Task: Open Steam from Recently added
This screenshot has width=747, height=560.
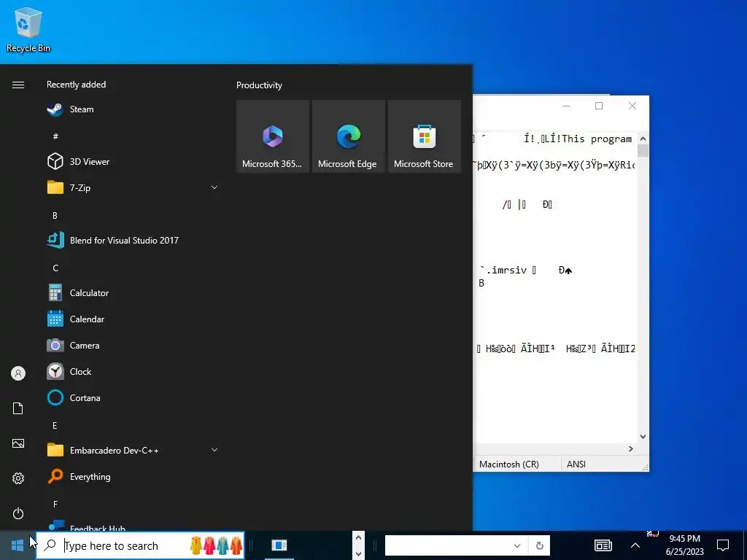Action: [x=132, y=109]
